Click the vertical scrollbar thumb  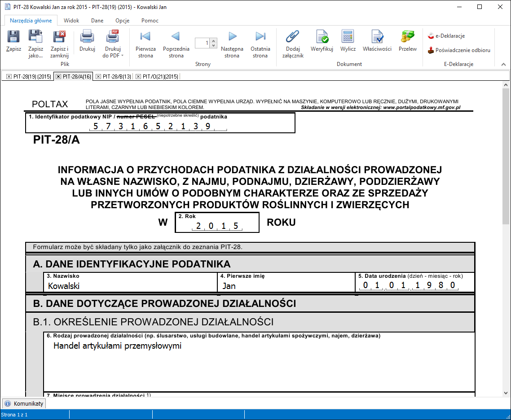pyautogui.click(x=506, y=156)
